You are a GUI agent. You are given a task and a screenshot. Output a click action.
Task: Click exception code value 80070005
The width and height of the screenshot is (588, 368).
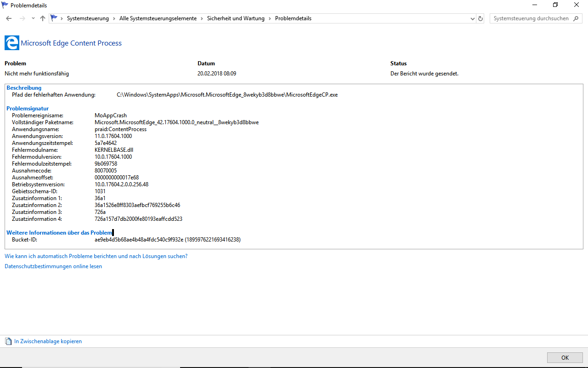pyautogui.click(x=106, y=171)
